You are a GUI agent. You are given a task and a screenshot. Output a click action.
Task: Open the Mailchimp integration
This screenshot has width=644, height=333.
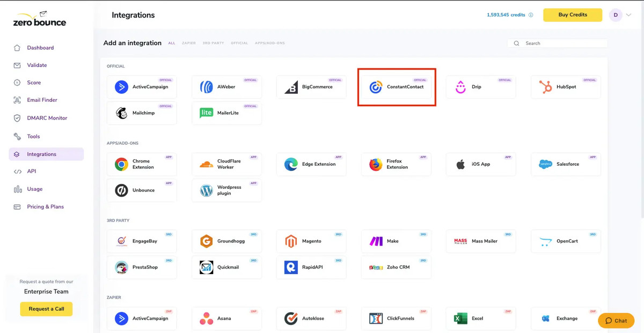[142, 113]
